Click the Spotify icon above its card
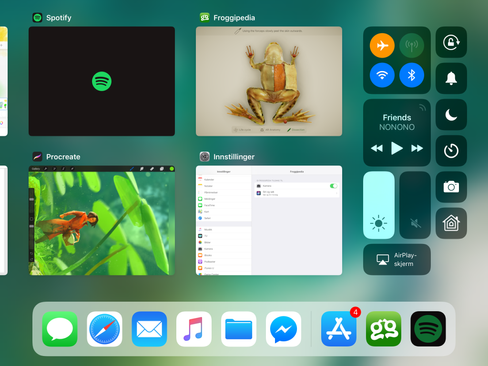Viewport: 488px width, 366px height. click(x=37, y=17)
